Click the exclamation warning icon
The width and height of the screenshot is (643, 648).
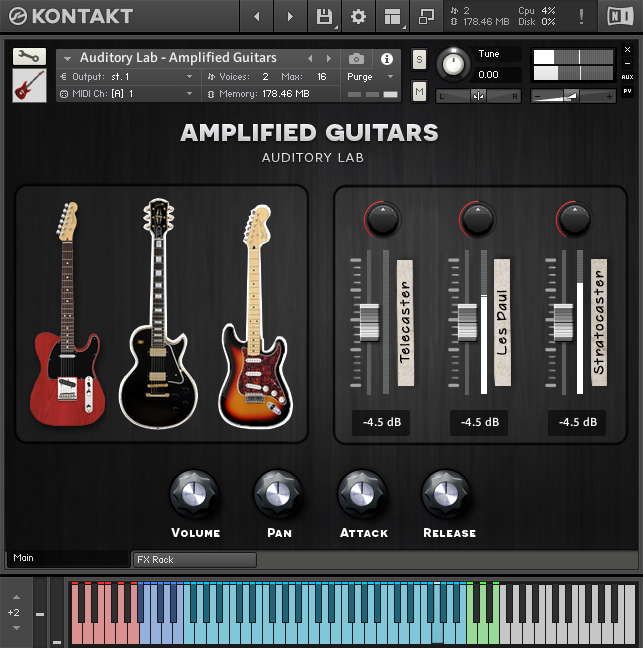581,17
